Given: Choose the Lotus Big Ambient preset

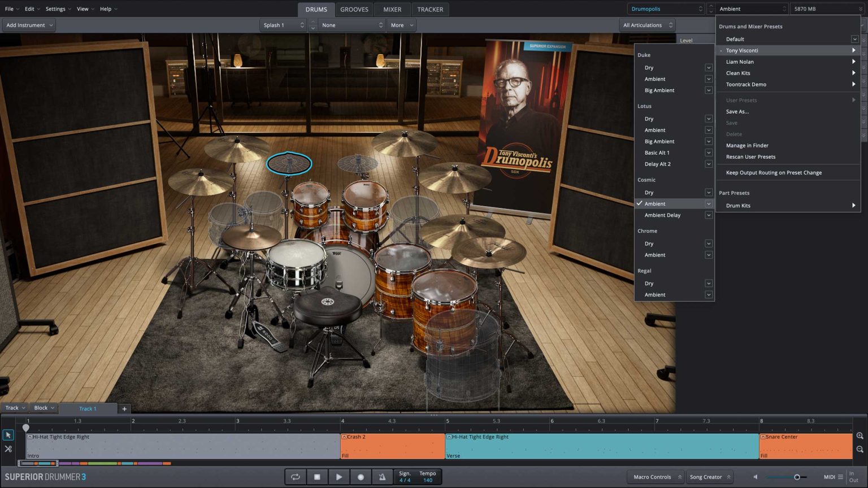Looking at the screenshot, I should 659,142.
